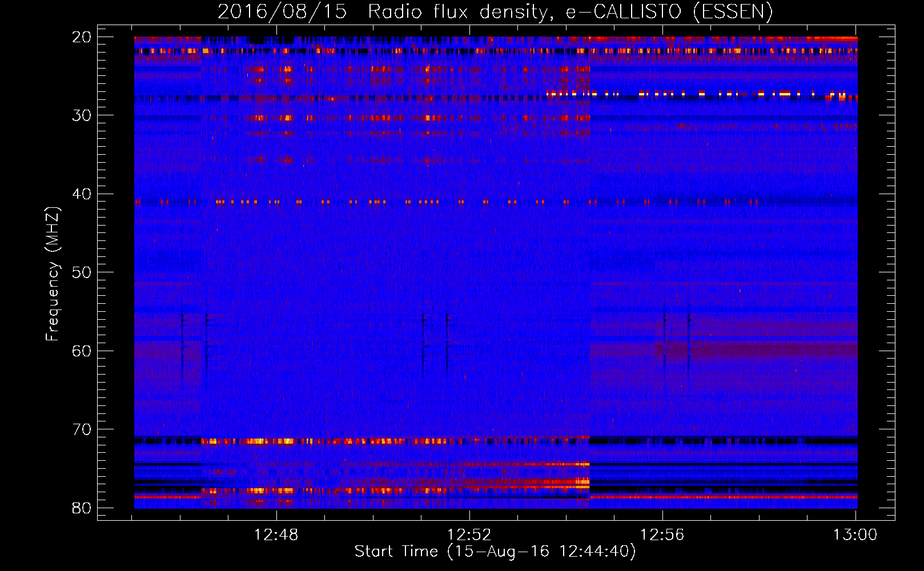Screen dimensions: 924x571
Task: Click the 'Start Time (15-Aug-16 12:44:40)' label
Action: (x=495, y=552)
